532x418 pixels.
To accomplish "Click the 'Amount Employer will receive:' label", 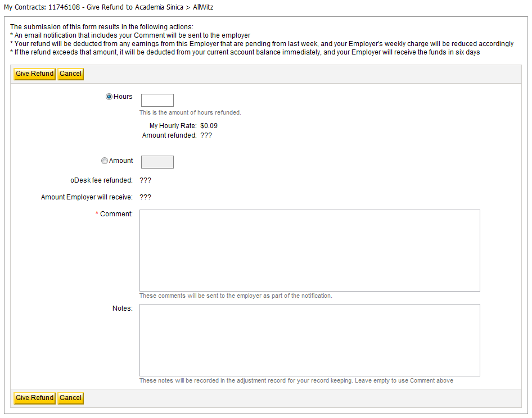I will point(87,197).
